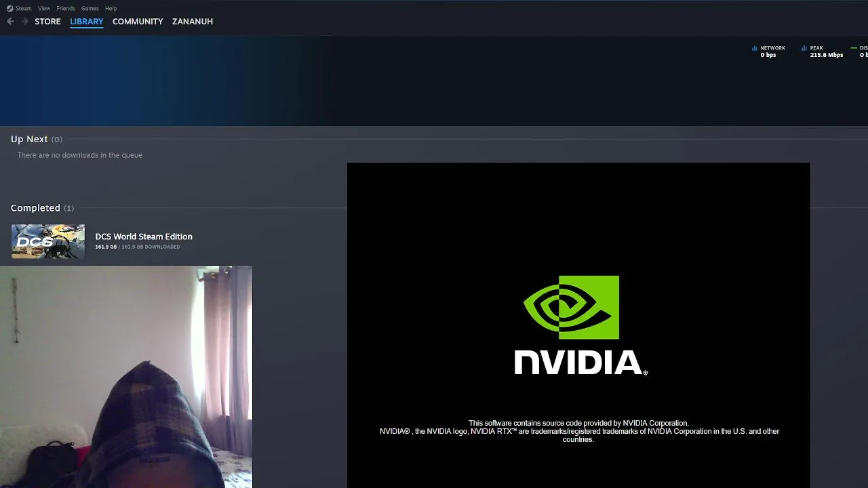This screenshot has width=868, height=488.
Task: Click the NVIDIA logo in splash window
Action: pos(580,325)
